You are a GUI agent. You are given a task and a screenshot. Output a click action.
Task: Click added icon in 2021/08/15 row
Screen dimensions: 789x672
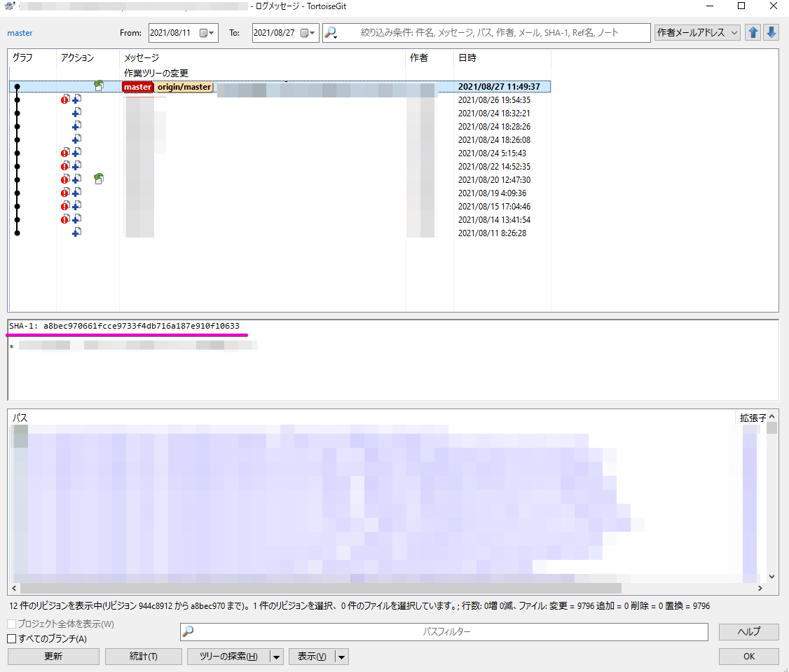[x=76, y=206]
